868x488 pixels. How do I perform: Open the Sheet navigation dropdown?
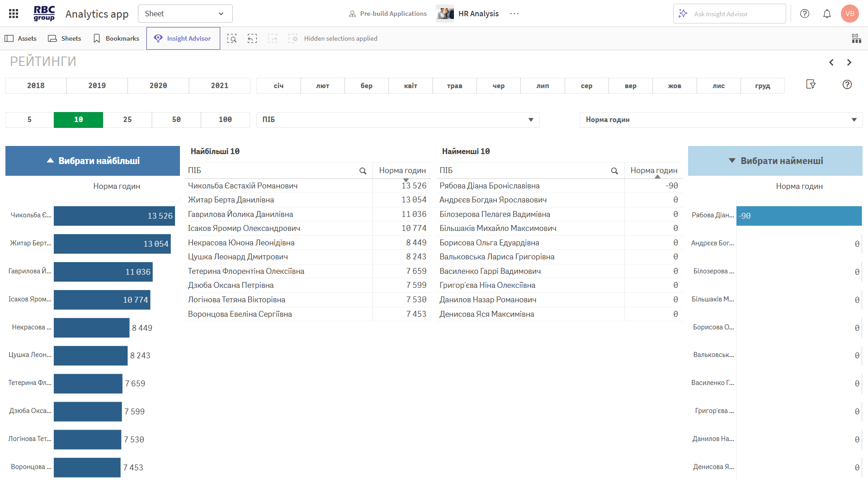coord(185,14)
